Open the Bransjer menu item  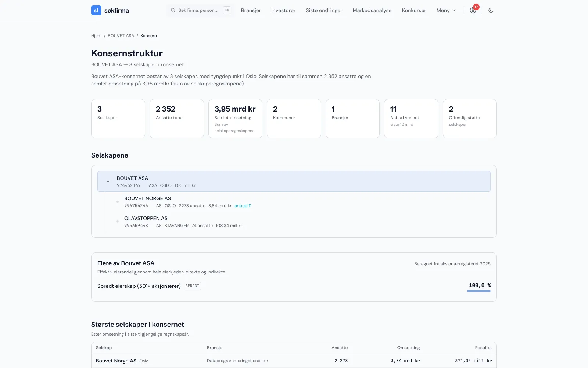pos(251,10)
